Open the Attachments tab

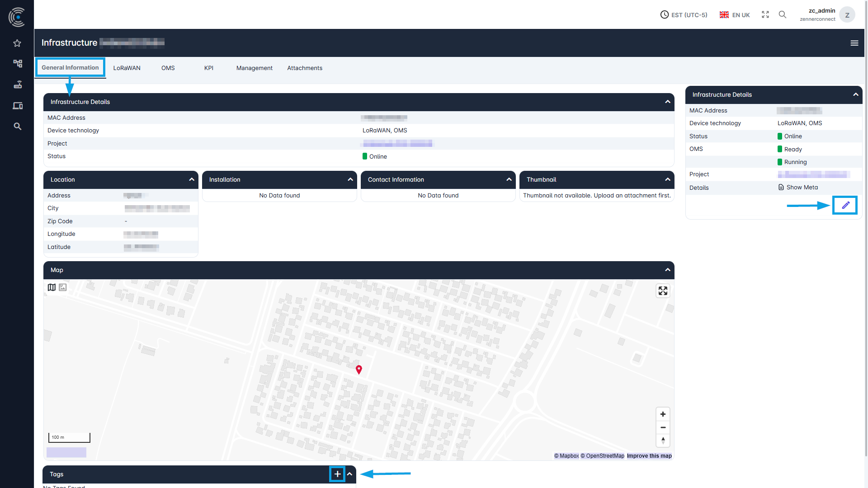[305, 68]
